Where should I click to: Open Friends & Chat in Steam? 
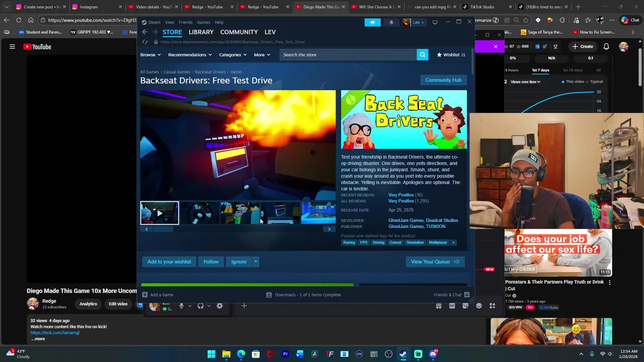pyautogui.click(x=451, y=295)
